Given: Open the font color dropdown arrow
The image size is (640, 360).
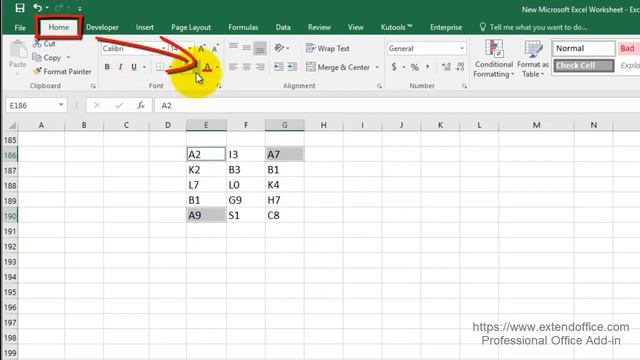Looking at the screenshot, I should [218, 67].
